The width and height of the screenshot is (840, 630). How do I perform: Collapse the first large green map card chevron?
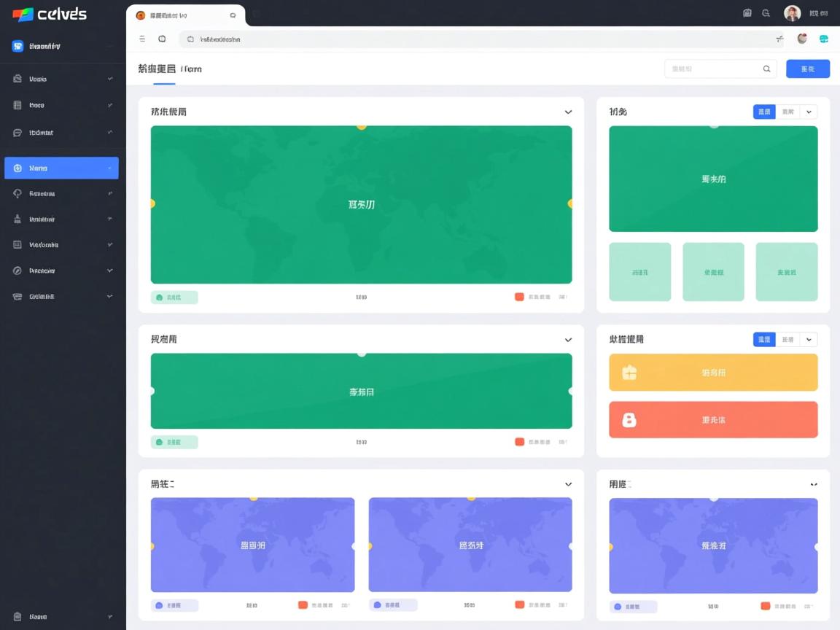point(568,112)
